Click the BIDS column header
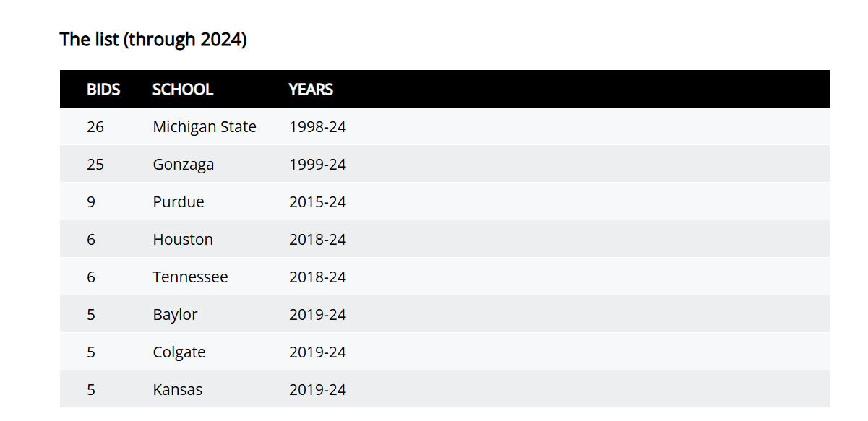The image size is (868, 421). pyautogui.click(x=103, y=90)
